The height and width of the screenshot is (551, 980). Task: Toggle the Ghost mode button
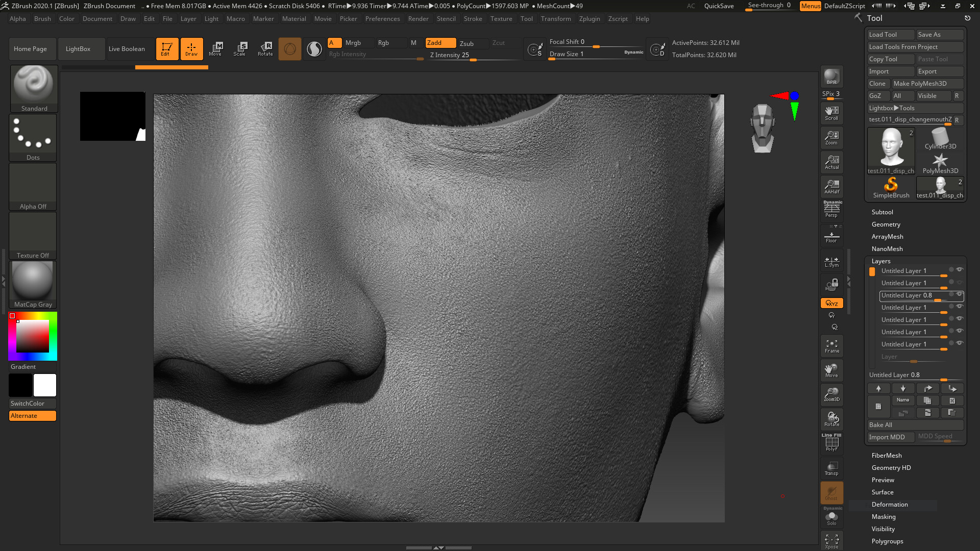click(x=831, y=492)
